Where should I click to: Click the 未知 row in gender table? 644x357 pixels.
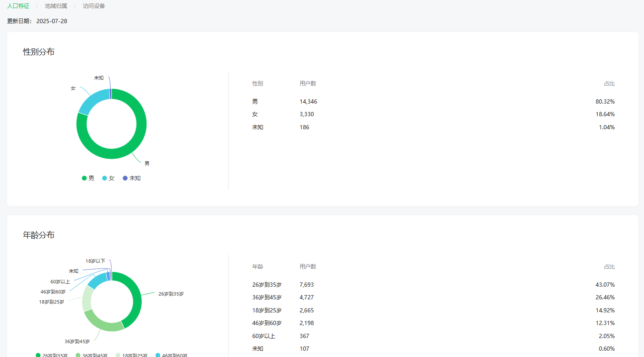[x=258, y=127]
